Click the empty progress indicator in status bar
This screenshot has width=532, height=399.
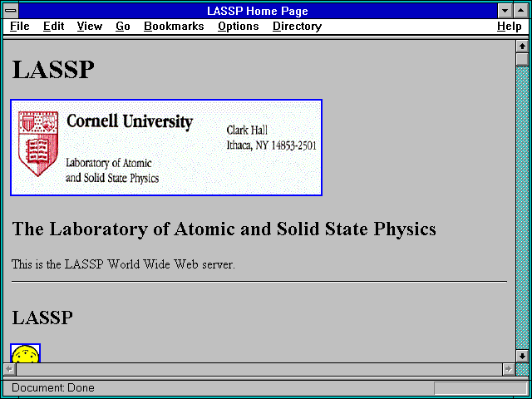(480, 388)
